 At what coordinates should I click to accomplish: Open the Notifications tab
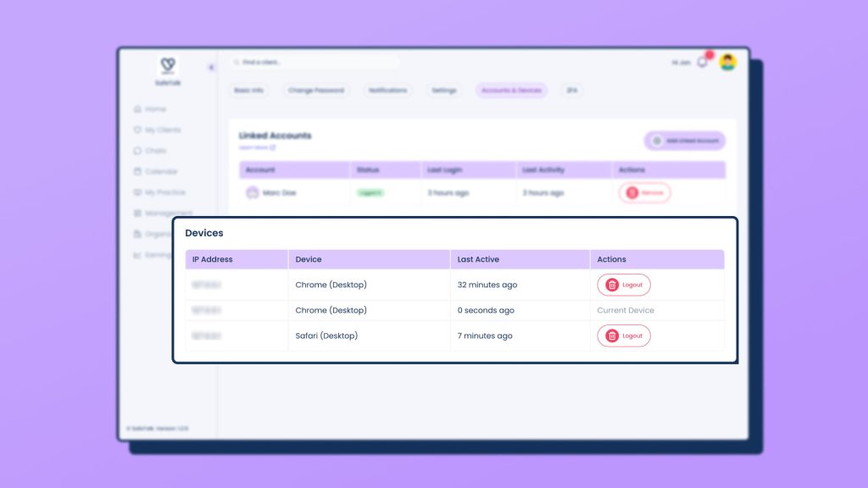[387, 90]
